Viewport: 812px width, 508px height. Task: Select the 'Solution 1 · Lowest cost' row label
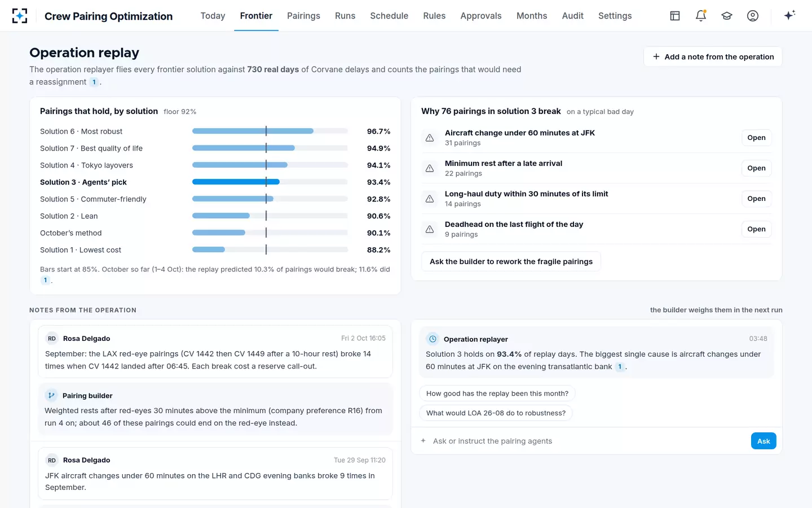tap(81, 250)
